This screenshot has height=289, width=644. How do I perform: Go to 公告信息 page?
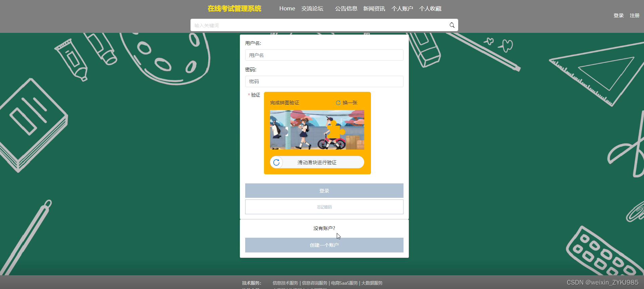coord(346,8)
